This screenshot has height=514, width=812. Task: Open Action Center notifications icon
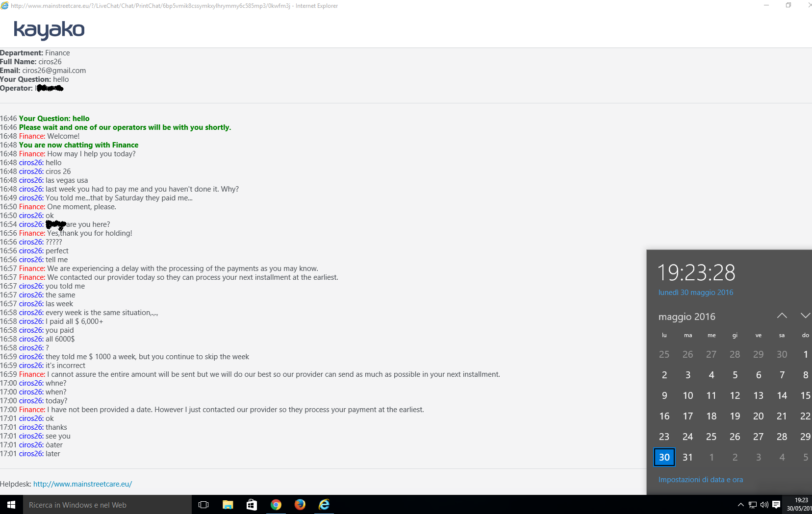point(776,505)
